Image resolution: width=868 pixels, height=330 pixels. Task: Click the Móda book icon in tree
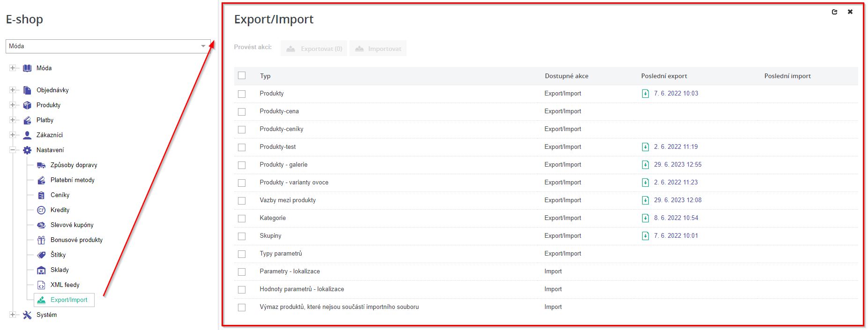pos(27,68)
